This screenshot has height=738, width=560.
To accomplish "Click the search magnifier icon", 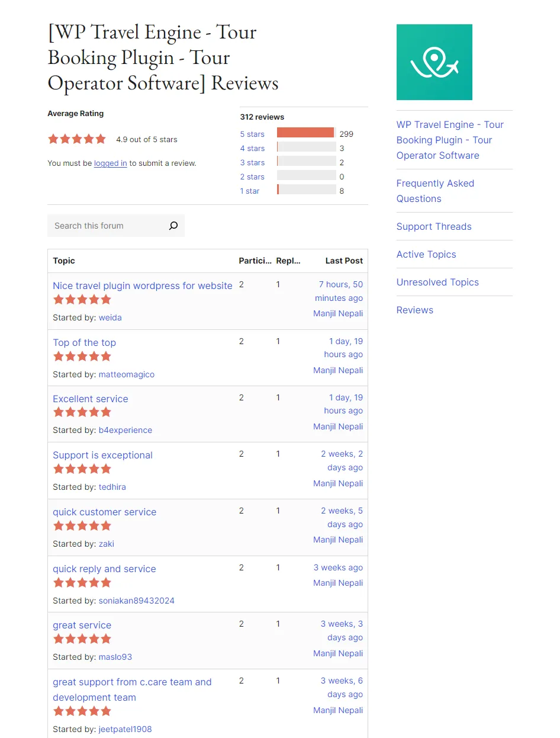I will [173, 226].
